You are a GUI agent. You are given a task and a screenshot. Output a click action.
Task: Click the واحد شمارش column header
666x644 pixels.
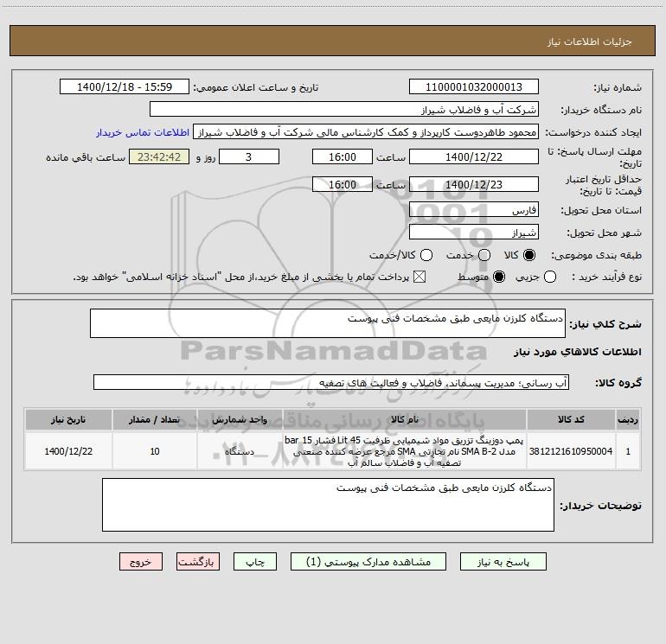(240, 419)
